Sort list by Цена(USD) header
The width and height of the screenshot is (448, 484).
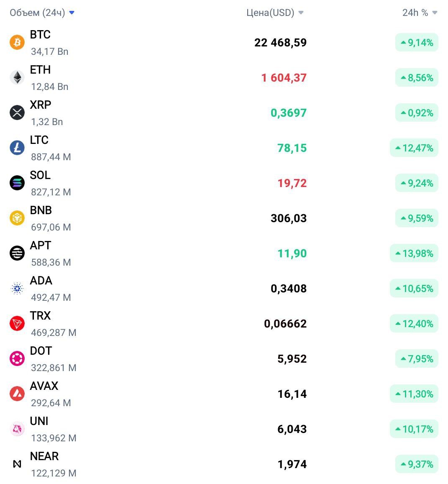[275, 13]
